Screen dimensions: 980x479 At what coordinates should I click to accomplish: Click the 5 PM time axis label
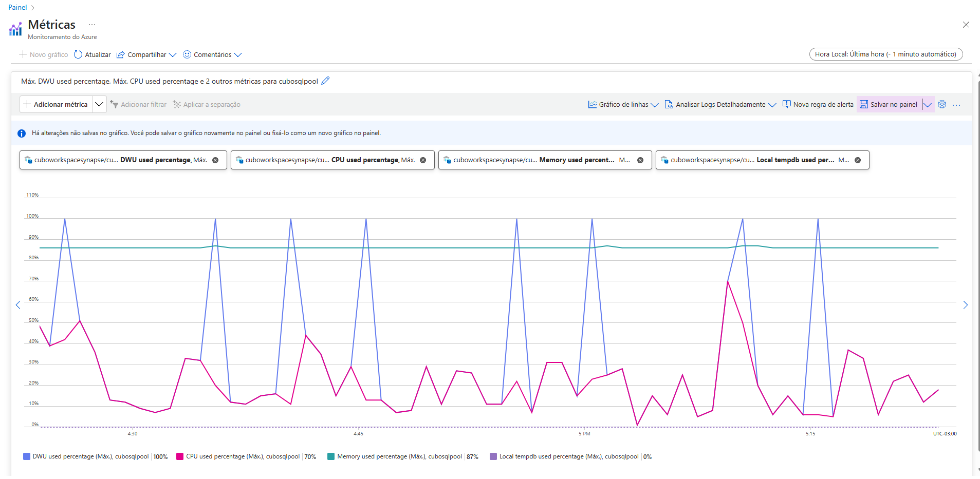(584, 434)
